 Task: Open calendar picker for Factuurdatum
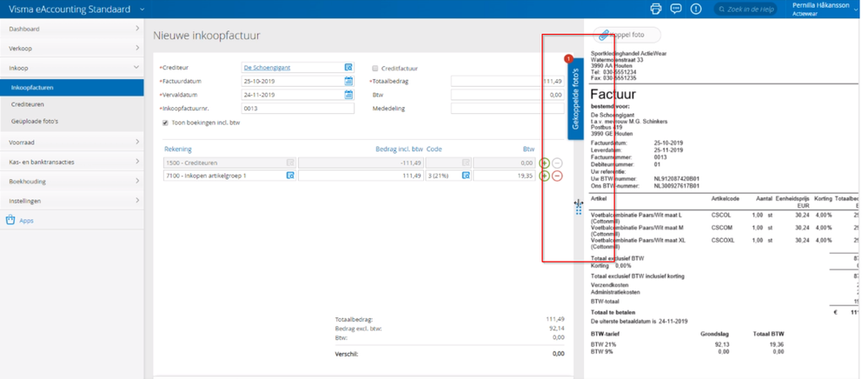click(348, 81)
